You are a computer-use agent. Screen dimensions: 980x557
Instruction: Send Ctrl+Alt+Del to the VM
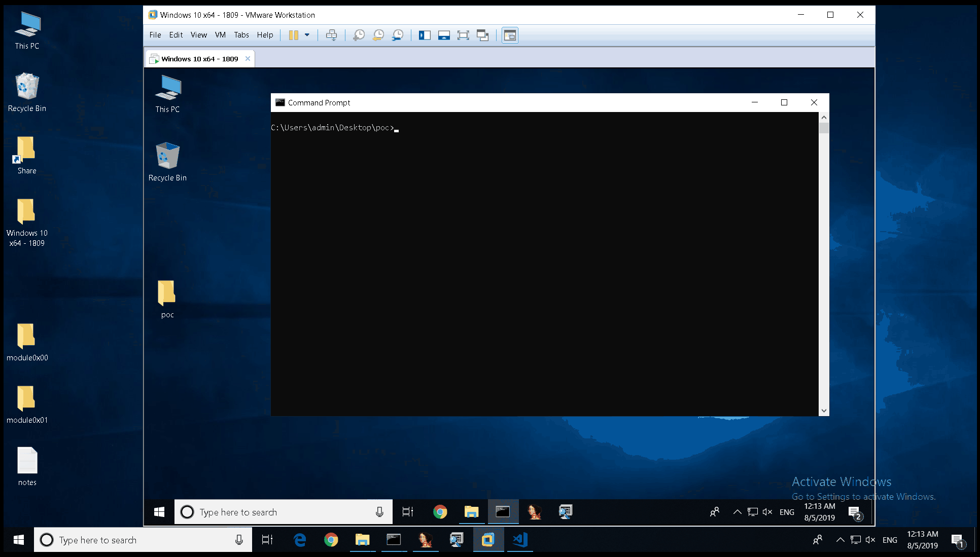[331, 35]
